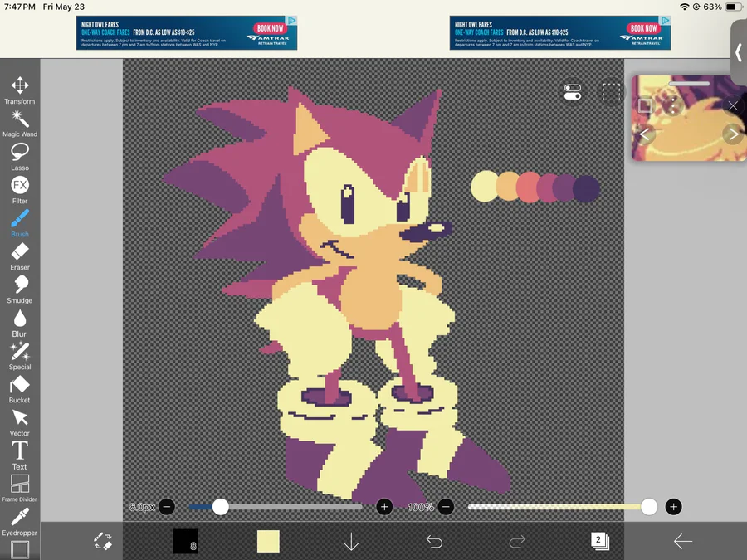Redo the undone action
This screenshot has height=560, width=747.
point(517,542)
